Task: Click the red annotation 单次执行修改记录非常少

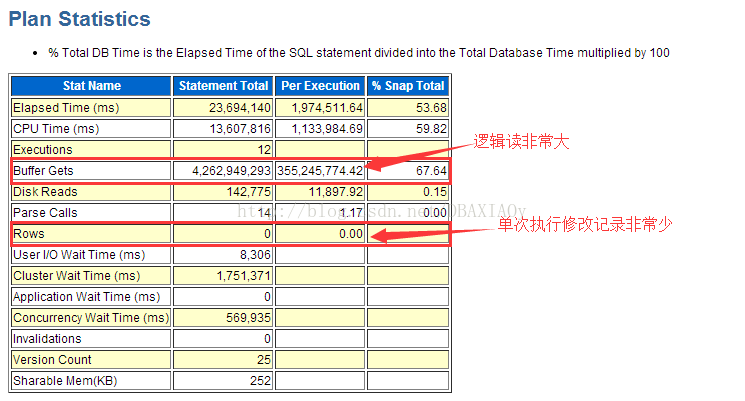Action: coord(585,224)
